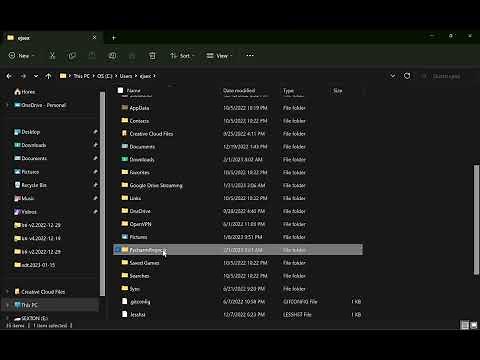Viewport: 480px width, 360px height.
Task: Click the Pictures folder icon in file list
Action: [125, 237]
